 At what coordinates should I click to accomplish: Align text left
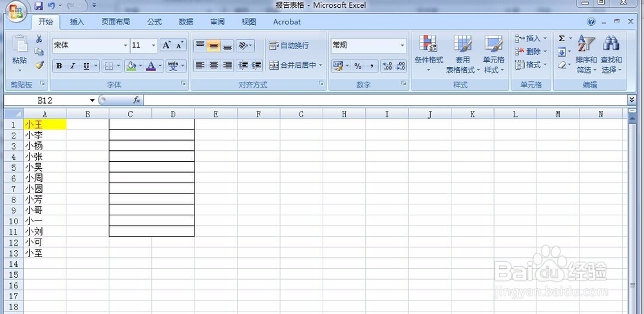click(200, 65)
